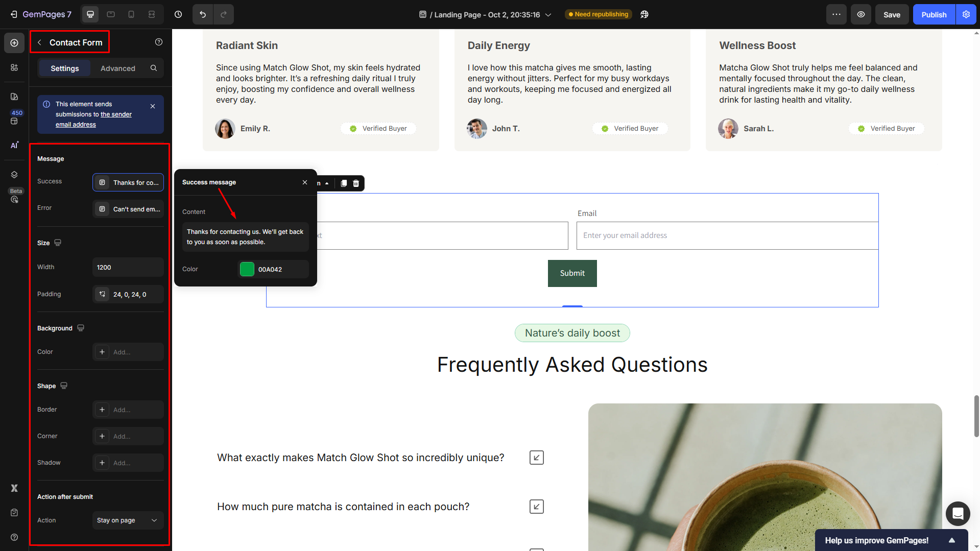Open the live chat support bubble
This screenshot has width=980, height=551.
click(x=958, y=513)
